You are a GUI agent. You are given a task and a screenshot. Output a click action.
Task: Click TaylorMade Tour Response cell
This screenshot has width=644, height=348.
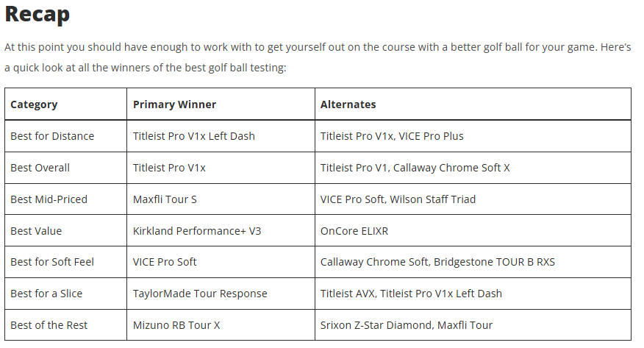pyautogui.click(x=221, y=294)
